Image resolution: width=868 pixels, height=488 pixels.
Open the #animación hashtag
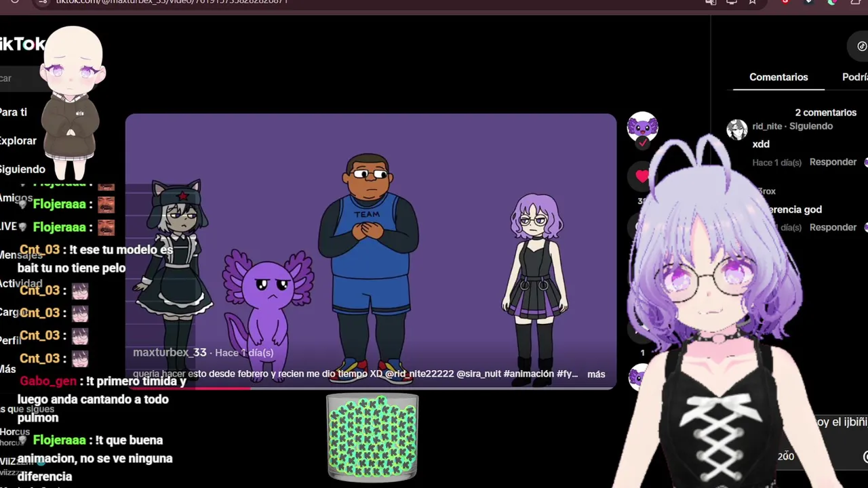530,374
